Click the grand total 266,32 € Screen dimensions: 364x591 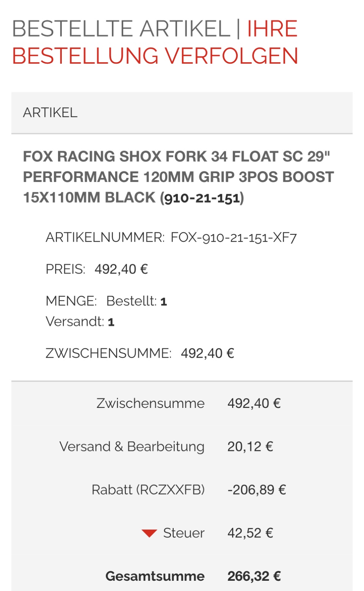254,576
